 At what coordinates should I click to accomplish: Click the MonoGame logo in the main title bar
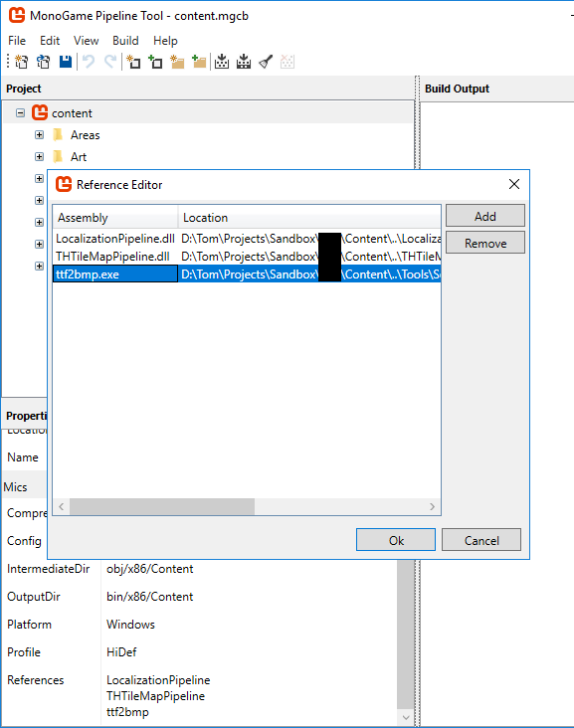17,15
